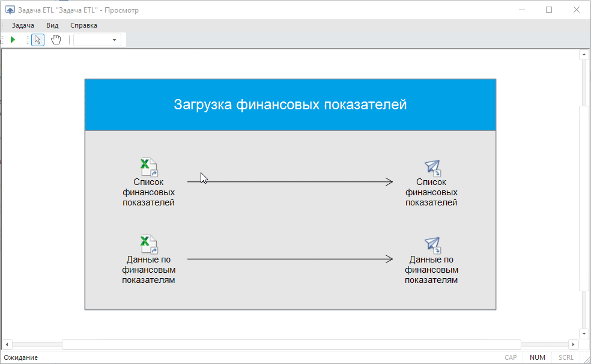The image size is (591, 364).
Task: Click the left Список финансовых показателей label
Action: tap(148, 192)
